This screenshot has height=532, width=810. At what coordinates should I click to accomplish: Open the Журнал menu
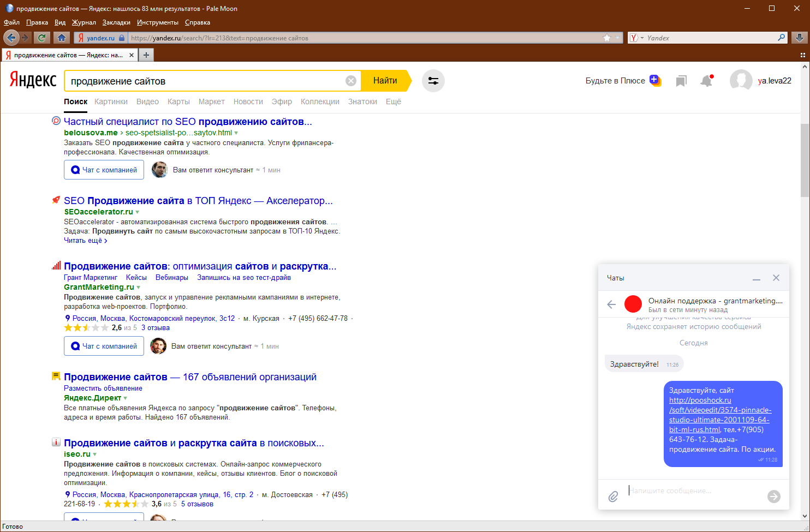(x=84, y=22)
